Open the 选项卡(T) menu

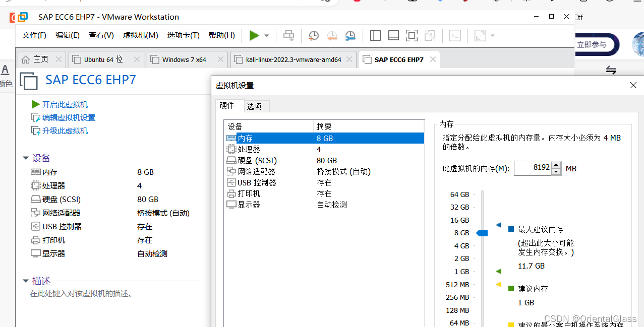pos(183,35)
